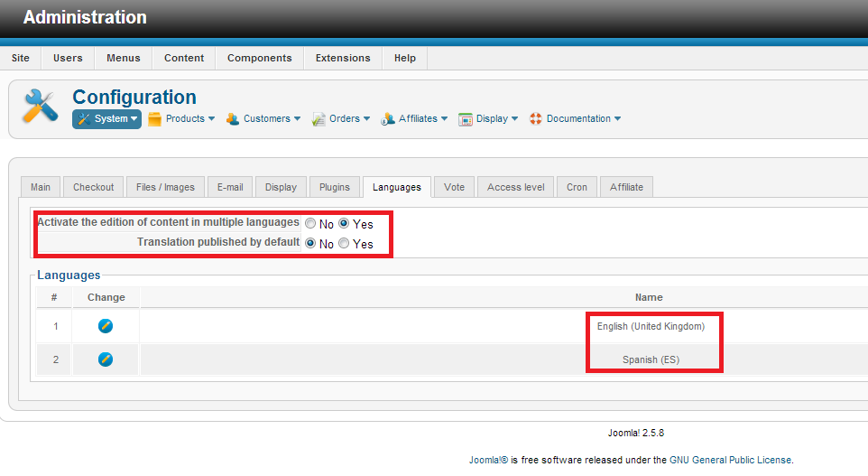Viewport: 868px width, 476px height.
Task: Open the Users menu
Action: point(68,58)
